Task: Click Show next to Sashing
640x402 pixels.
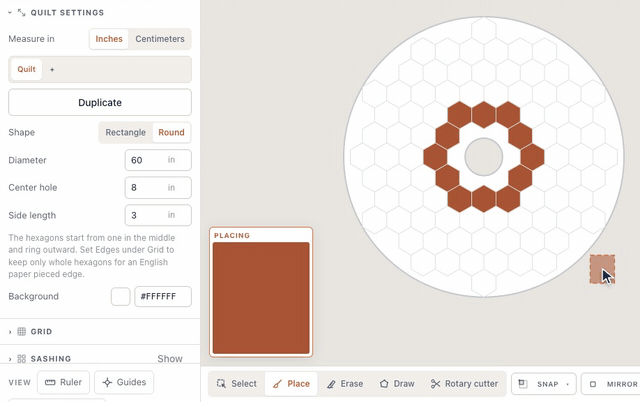Action: 170,359
